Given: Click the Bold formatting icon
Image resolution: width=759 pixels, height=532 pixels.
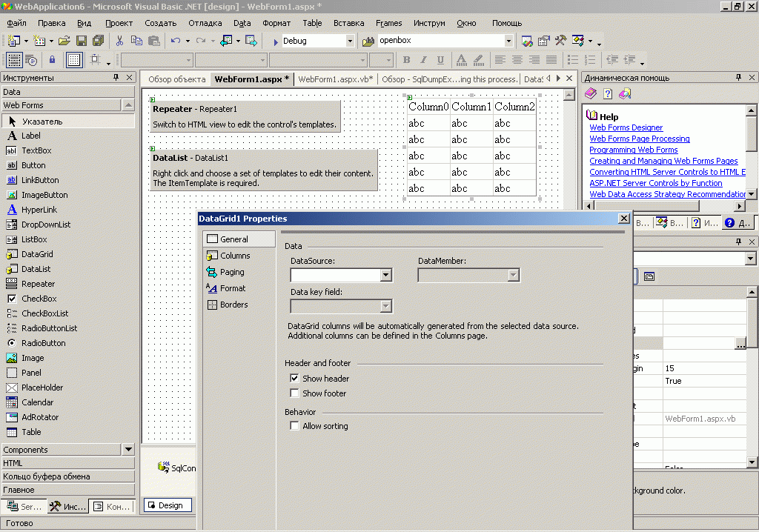Looking at the screenshot, I should 407,60.
